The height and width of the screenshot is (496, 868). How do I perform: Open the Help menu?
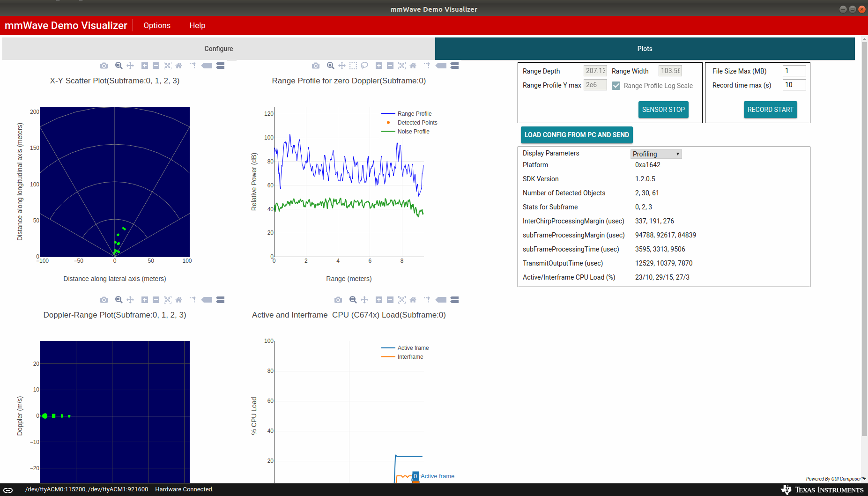[x=197, y=25]
